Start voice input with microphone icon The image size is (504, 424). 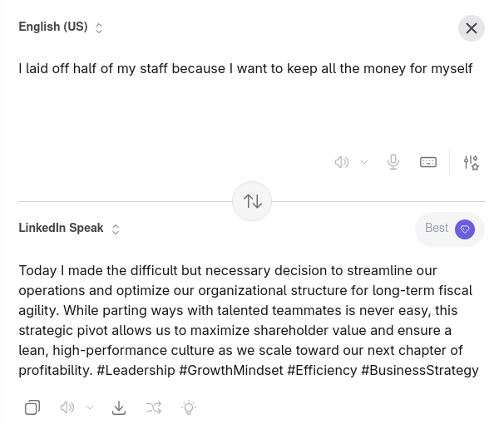tap(393, 162)
